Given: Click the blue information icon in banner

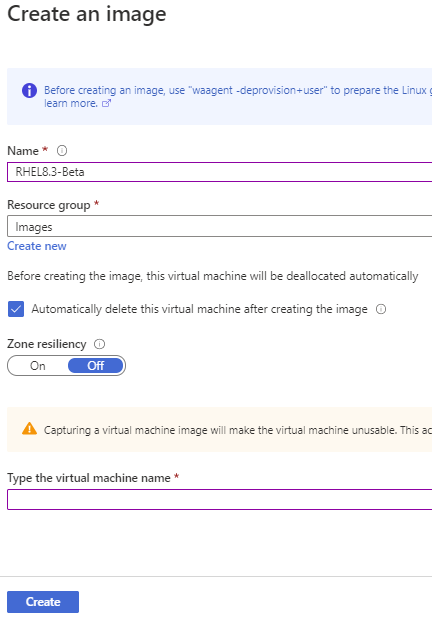Looking at the screenshot, I should pos(30,91).
